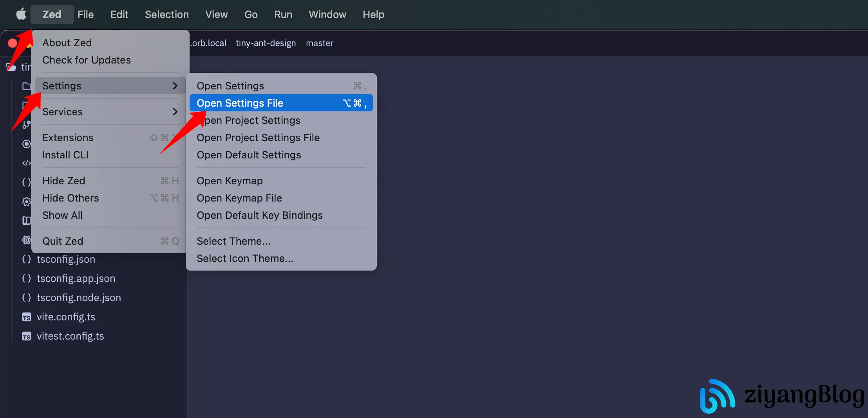Image resolution: width=868 pixels, height=418 pixels.
Task: Click the braces icon beside tsconfig.app.json
Action: [26, 278]
